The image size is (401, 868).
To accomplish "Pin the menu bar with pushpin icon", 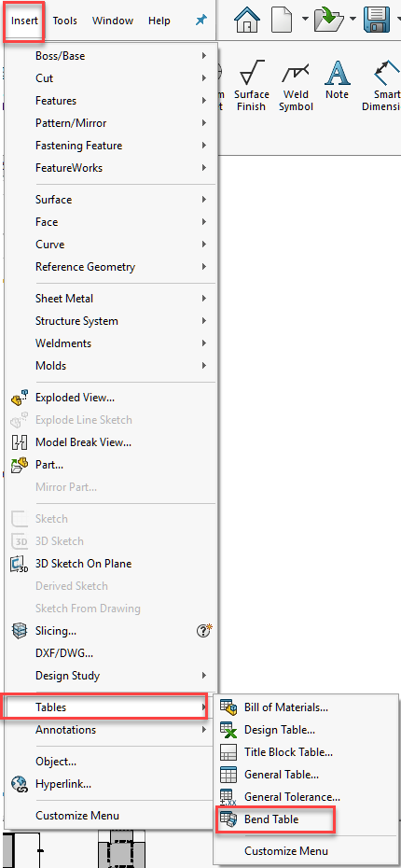I will point(200,21).
